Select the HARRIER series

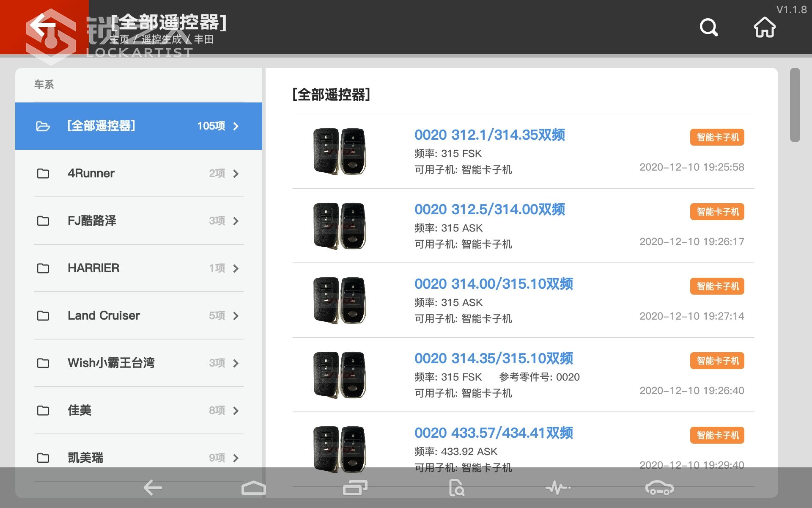coord(139,268)
